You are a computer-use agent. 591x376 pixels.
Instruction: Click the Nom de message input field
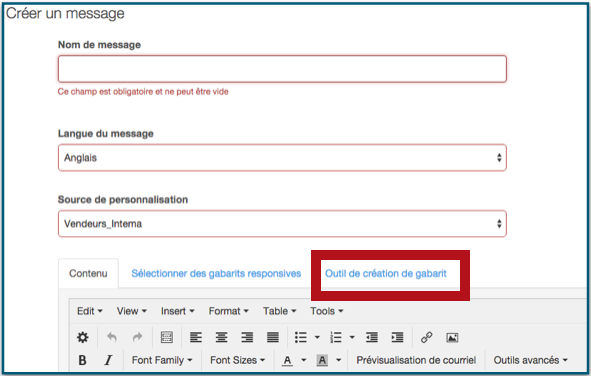tap(282, 69)
